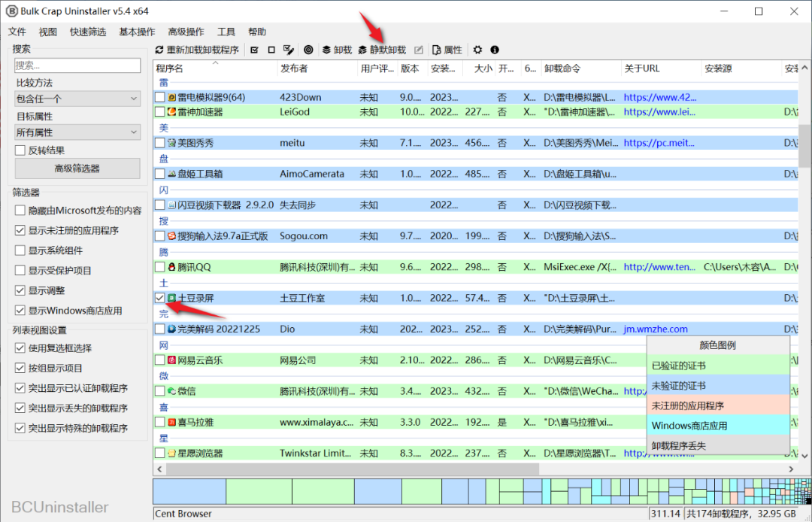Toggle 使用复选框选择 option
The image size is (812, 522).
coord(20,348)
